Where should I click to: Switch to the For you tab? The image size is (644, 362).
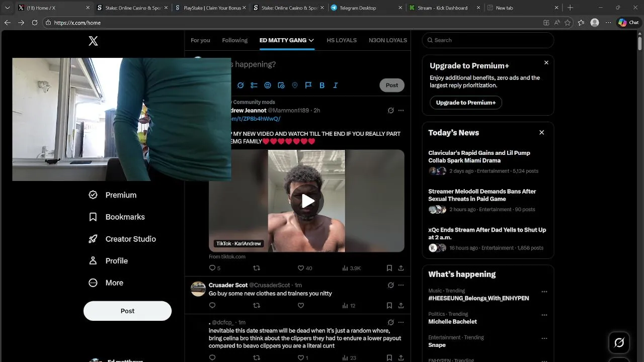pyautogui.click(x=200, y=40)
